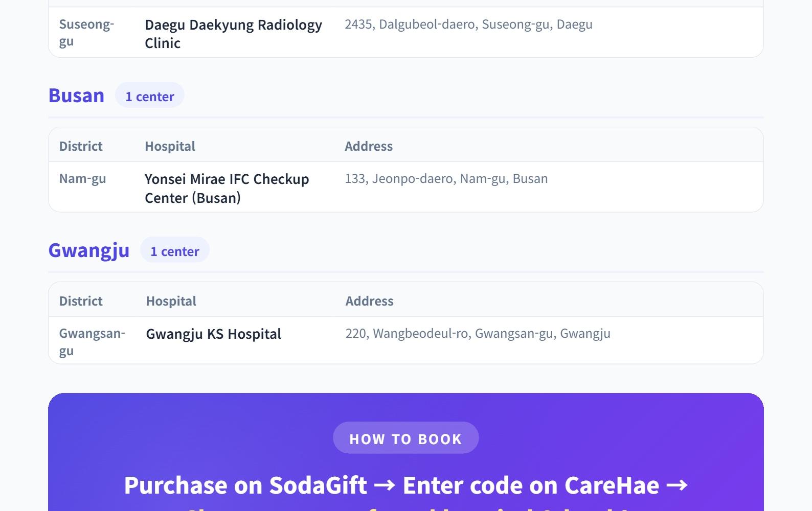
Task: Click the '1 center' badge beside Gwangju
Action: point(174,251)
